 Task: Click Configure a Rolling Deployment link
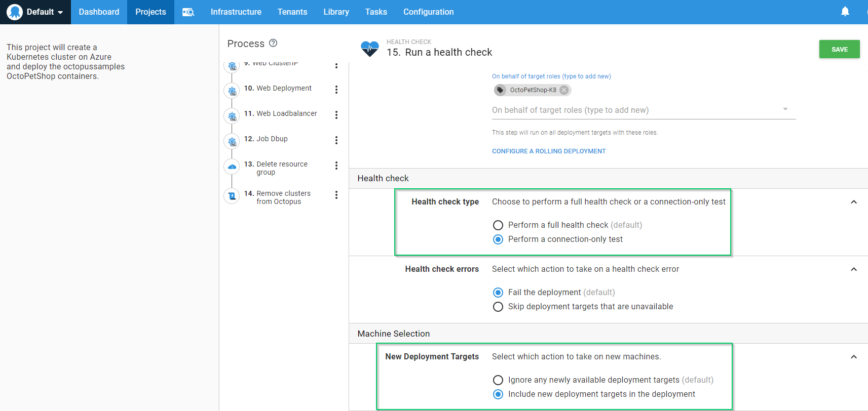pyautogui.click(x=549, y=151)
